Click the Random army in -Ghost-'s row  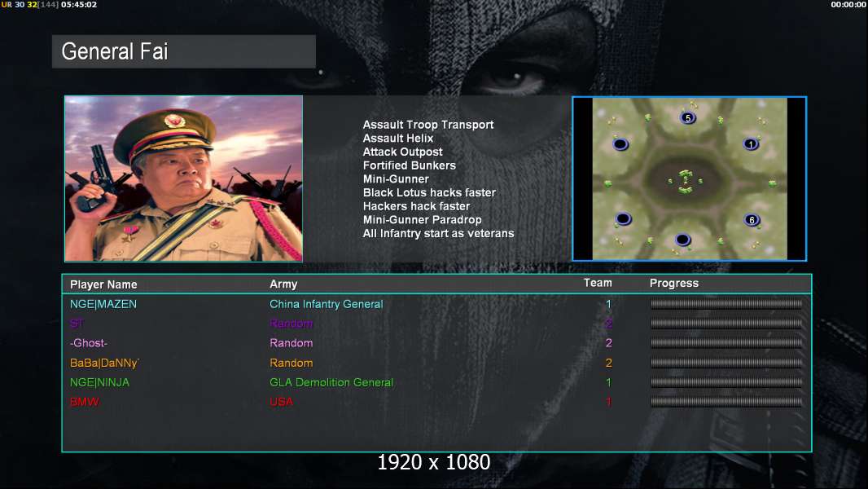[x=292, y=343]
